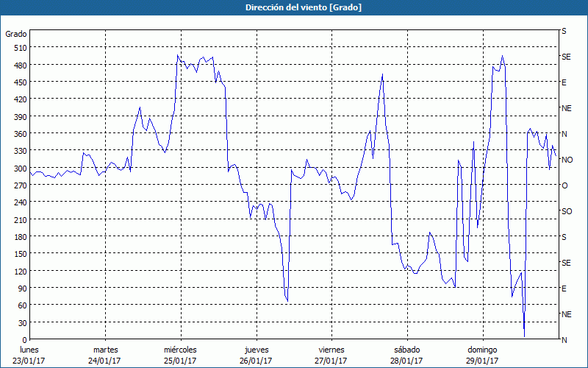Click the 450 value on the left axis
The height and width of the screenshot is (368, 588).
pos(19,82)
